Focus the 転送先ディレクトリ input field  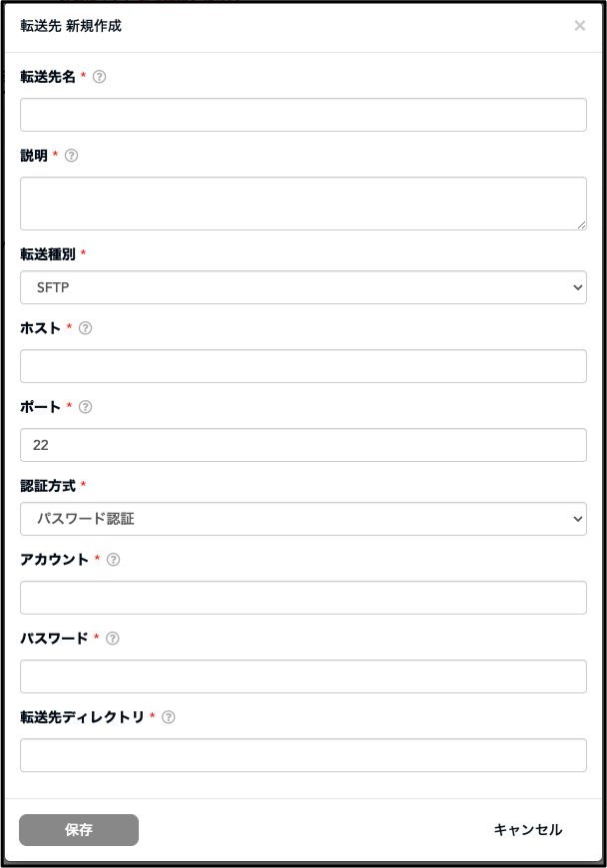303,755
